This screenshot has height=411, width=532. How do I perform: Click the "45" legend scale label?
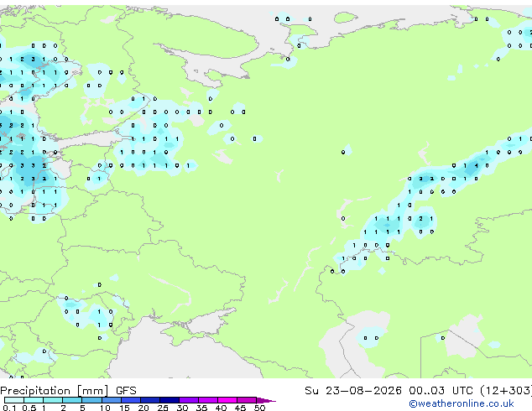pyautogui.click(x=240, y=408)
